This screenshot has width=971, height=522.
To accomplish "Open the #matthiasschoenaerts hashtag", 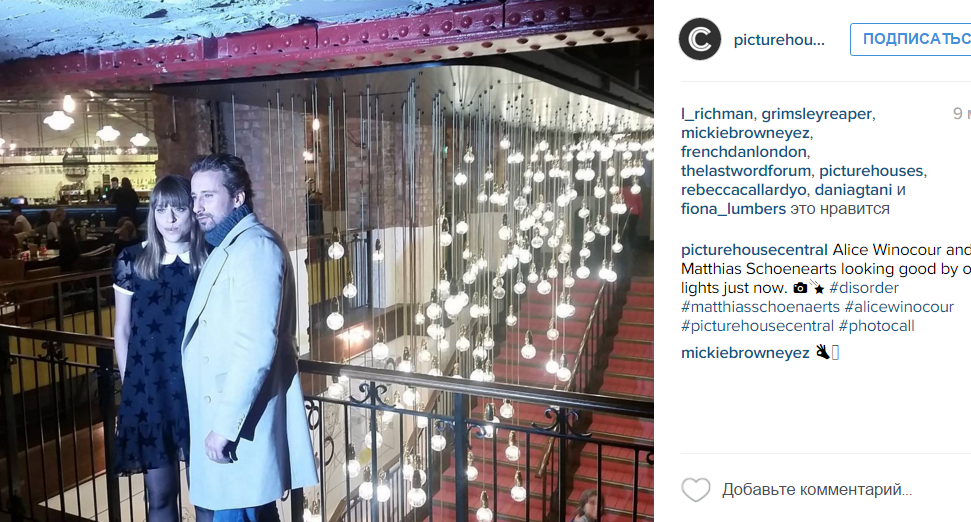I will point(760,307).
